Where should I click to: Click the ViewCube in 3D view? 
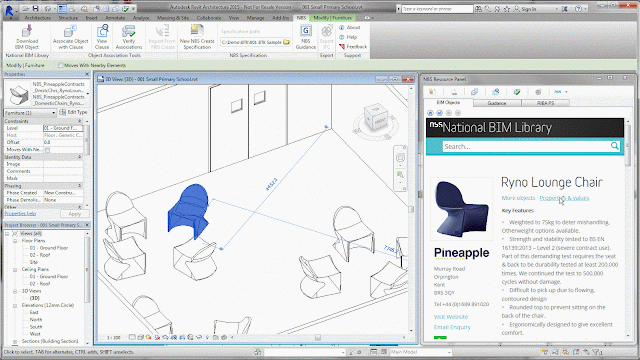[376, 118]
